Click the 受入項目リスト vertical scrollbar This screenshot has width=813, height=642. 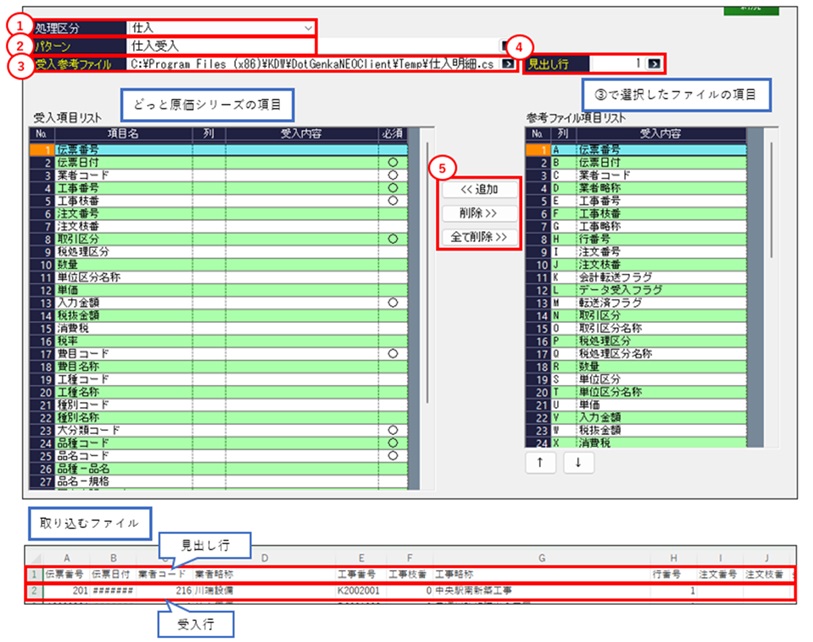(x=414, y=300)
